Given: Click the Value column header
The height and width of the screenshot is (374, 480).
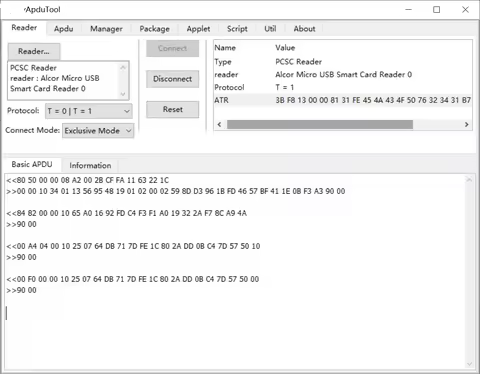Looking at the screenshot, I should (285, 48).
